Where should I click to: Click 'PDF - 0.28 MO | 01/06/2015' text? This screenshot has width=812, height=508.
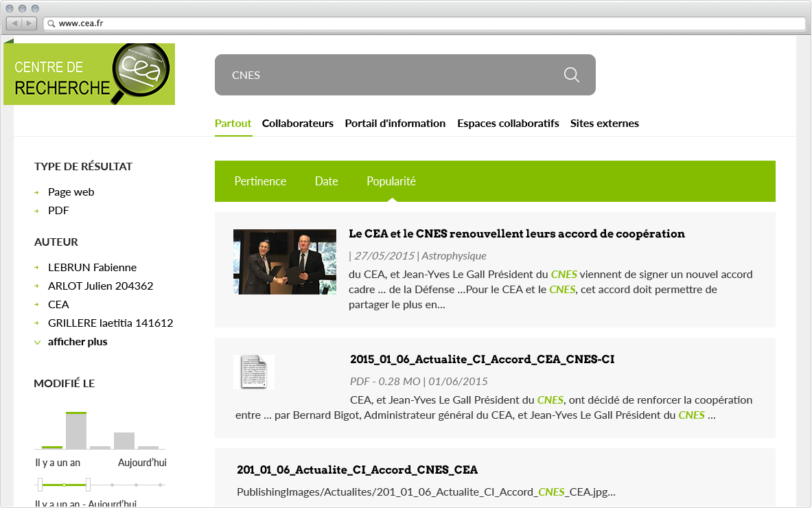point(419,382)
